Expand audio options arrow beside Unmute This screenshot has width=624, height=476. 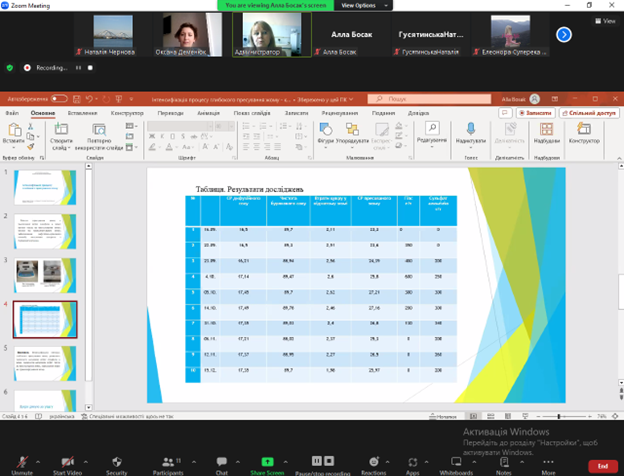click(38, 462)
